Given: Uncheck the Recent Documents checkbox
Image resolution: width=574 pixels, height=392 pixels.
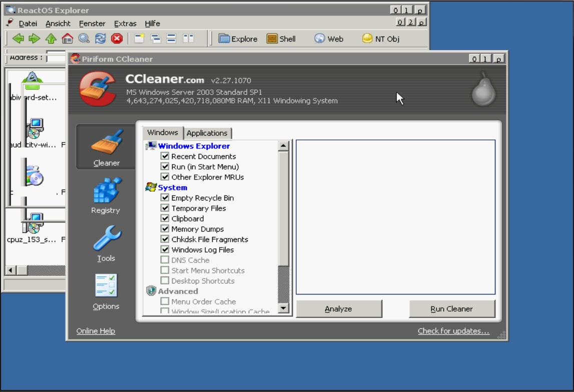Looking at the screenshot, I should pos(165,156).
